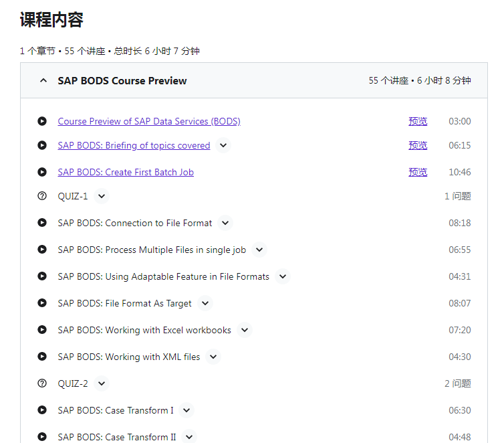Expand description of Working with XML files
This screenshot has height=443, width=504.
(213, 357)
